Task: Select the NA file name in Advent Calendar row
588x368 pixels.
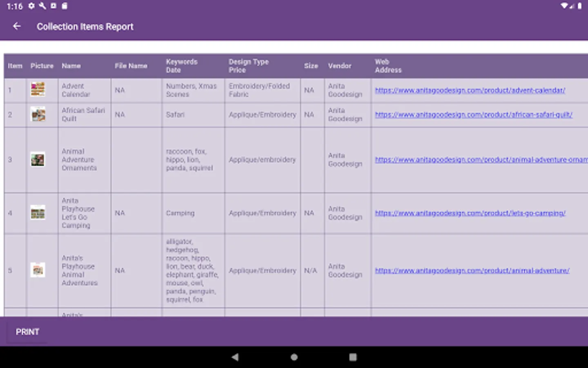Action: 136,90
